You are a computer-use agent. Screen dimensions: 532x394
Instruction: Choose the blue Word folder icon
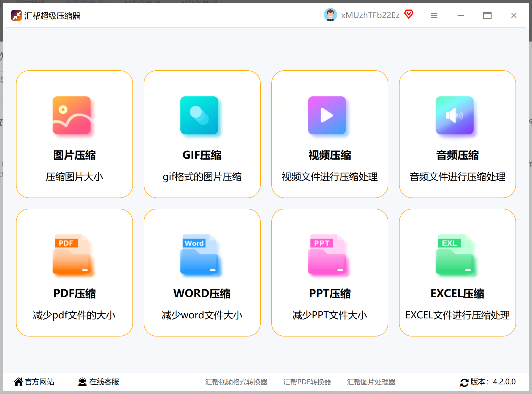[199, 254]
